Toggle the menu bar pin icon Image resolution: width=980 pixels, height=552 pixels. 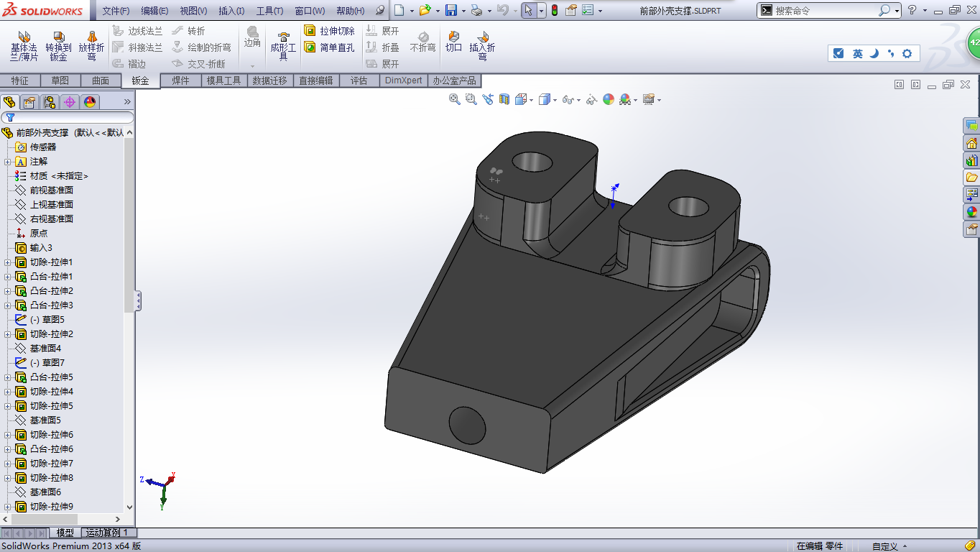(380, 11)
